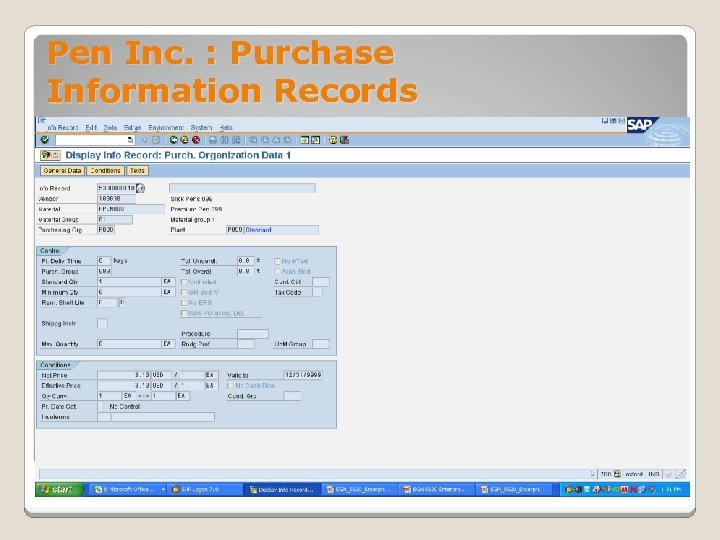This screenshot has width=720, height=540.
Task: Click the Purchasing Org field
Action: [x=106, y=230]
